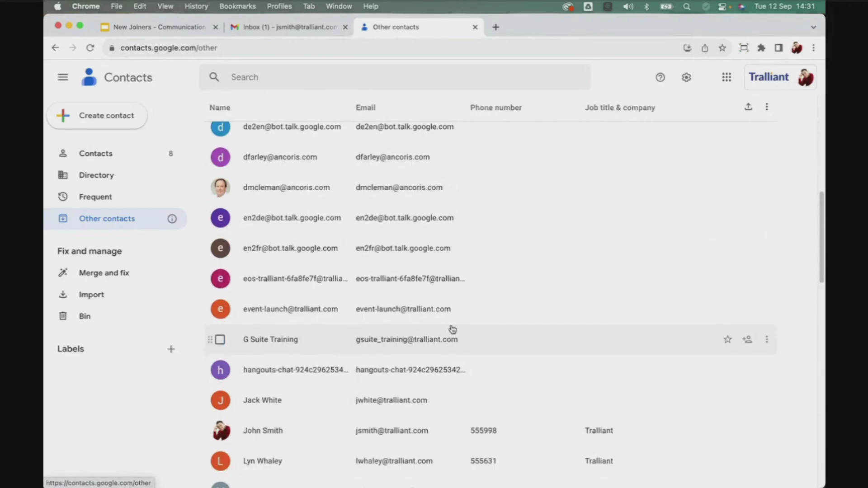Screen dimensions: 868x488
Task: Click event-launch@tralliant.com contact name
Action: [x=290, y=309]
